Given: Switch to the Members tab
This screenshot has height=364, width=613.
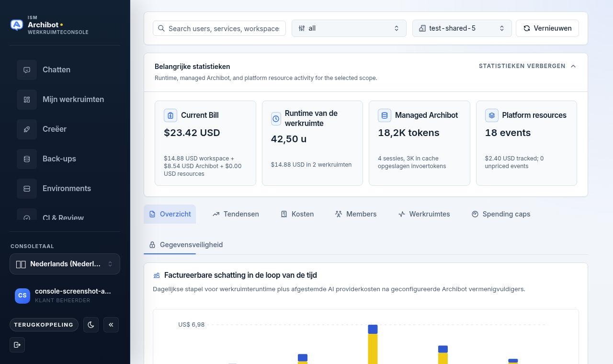Looking at the screenshot, I should 356,214.
